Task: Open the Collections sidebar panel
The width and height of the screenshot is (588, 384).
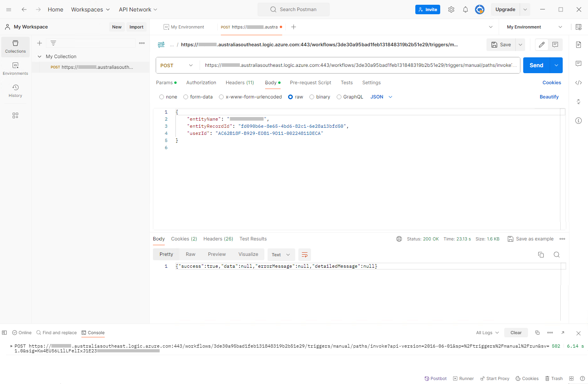Action: [15, 47]
